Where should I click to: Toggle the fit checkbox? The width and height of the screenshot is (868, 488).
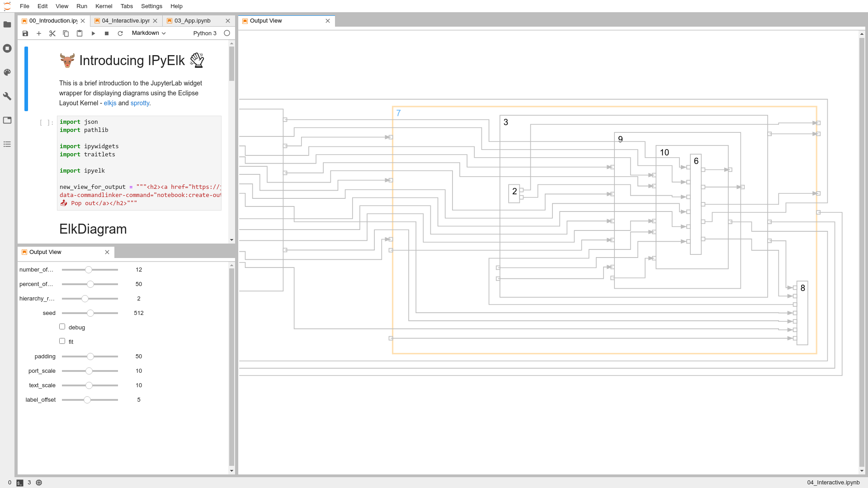tap(62, 341)
